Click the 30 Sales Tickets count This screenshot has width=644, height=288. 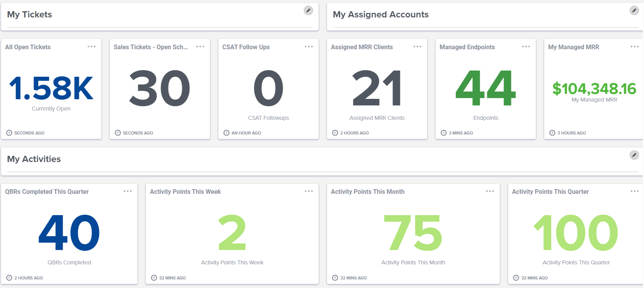pos(159,88)
